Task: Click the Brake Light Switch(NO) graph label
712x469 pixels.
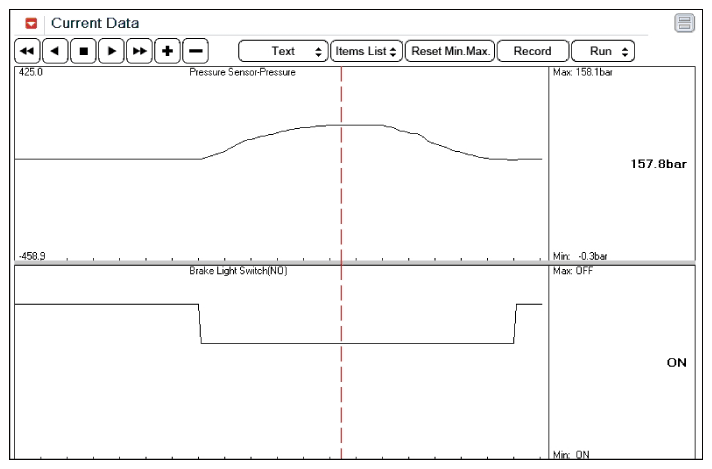Action: (238, 271)
